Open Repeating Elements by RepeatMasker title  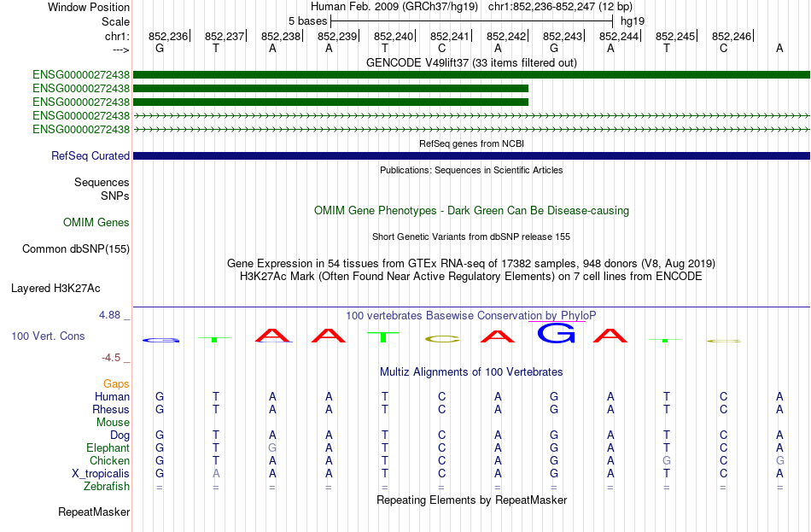[471, 500]
